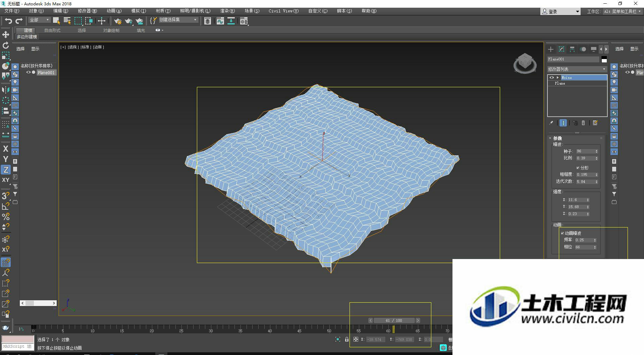Open the 登录 sign-in dropdown
The image size is (644, 355).
pos(560,11)
